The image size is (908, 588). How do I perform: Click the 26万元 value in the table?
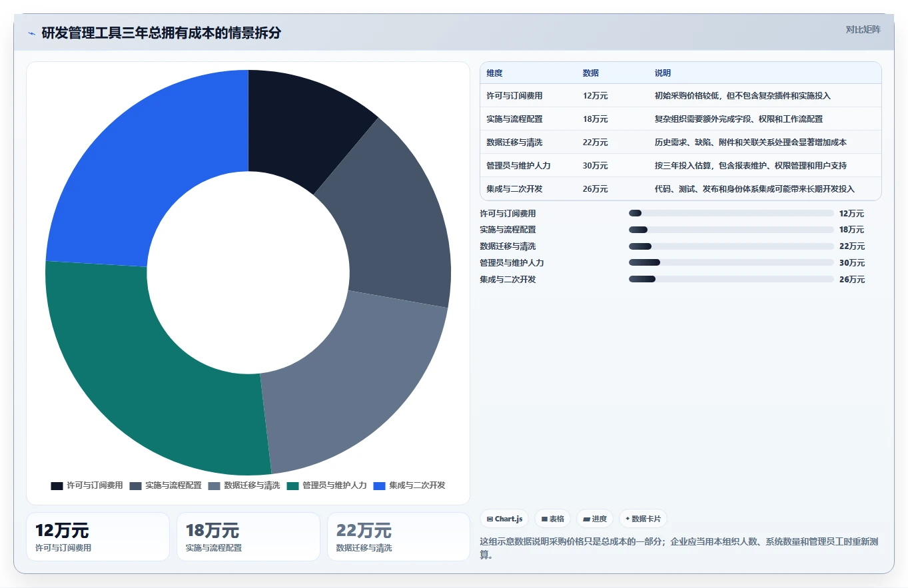595,189
